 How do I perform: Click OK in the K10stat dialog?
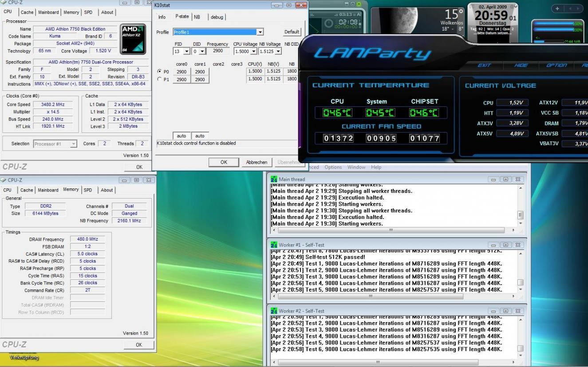(224, 162)
